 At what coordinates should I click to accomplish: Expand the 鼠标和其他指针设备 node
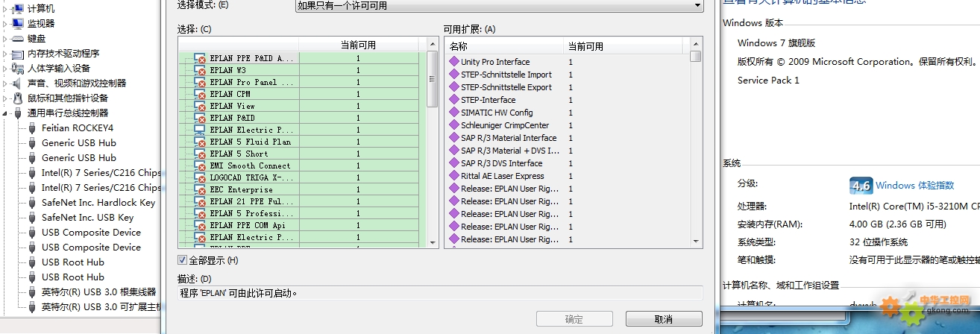click(x=6, y=98)
